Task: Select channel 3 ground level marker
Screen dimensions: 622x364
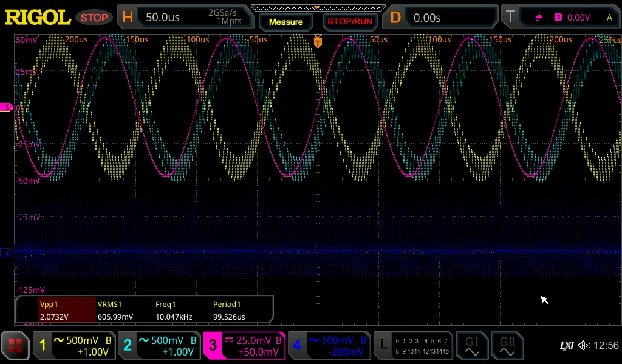Action: (6, 107)
